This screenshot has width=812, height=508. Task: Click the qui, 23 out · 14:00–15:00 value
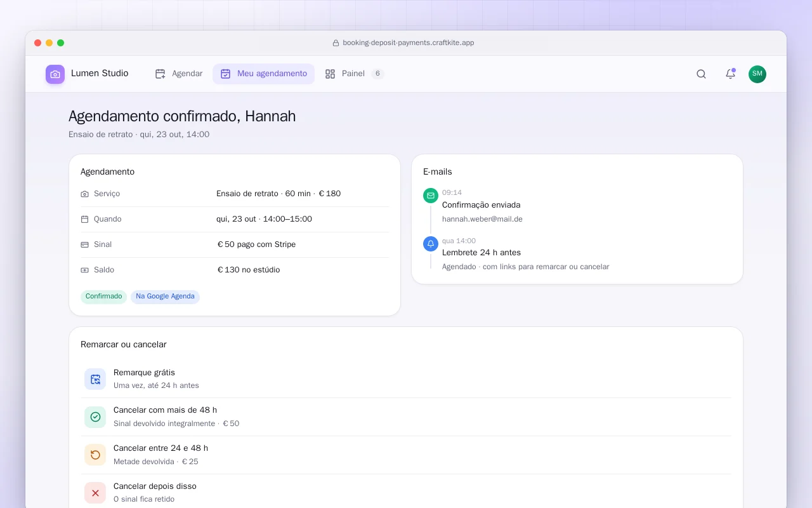coord(264,219)
